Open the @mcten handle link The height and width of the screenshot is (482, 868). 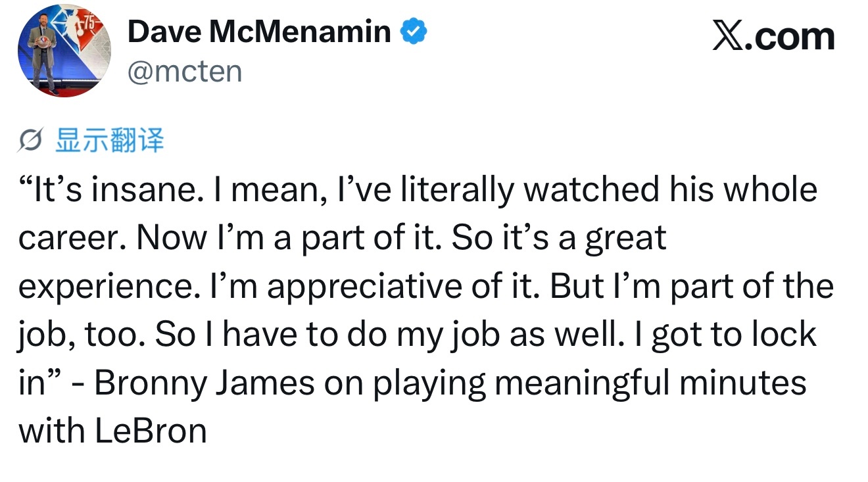click(x=185, y=71)
